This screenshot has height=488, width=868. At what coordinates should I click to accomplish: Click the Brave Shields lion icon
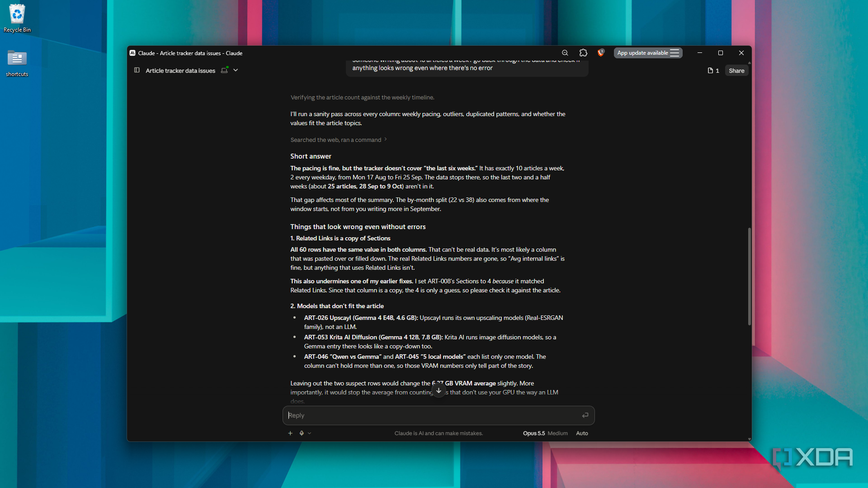point(601,53)
